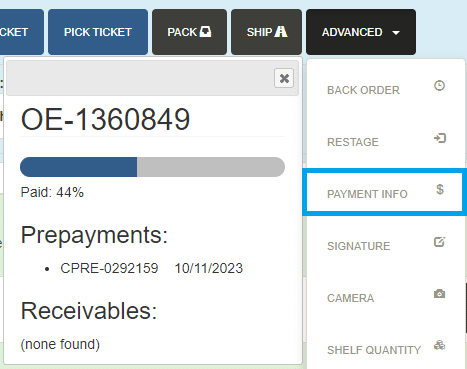Viewport: 467px width, 369px height.
Task: Click the Payment Info dollar icon
Action: (x=440, y=189)
